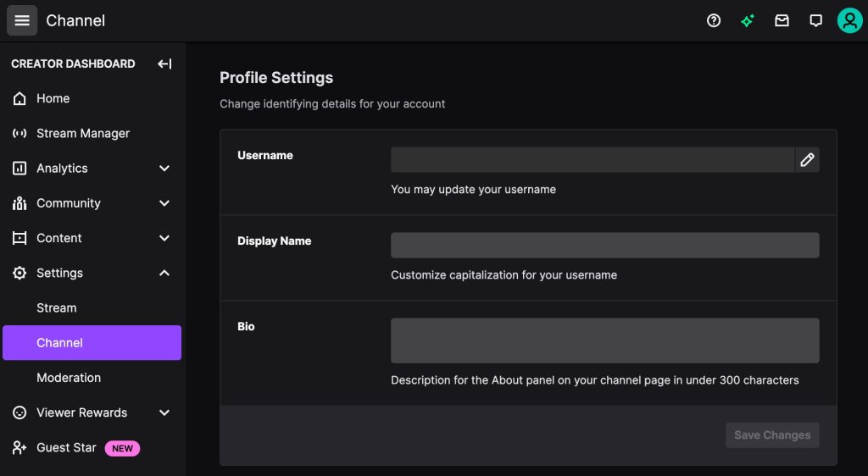Expand the Content chevron

pos(164,238)
